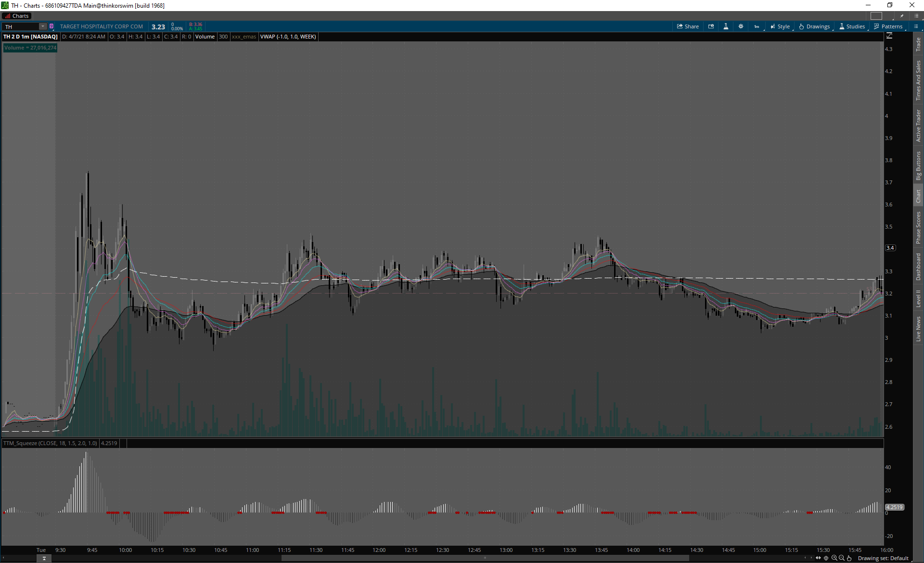The height and width of the screenshot is (563, 924).
Task: Click the zoom out magnifier icon
Action: click(842, 558)
